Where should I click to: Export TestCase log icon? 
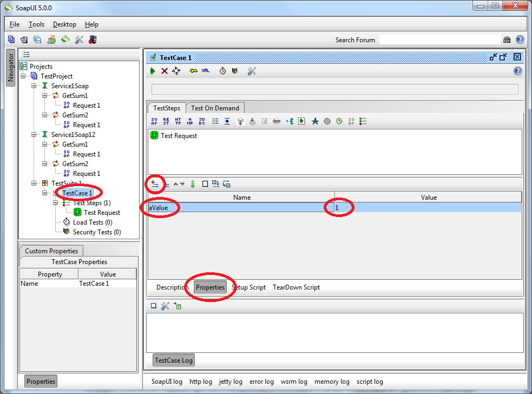(x=177, y=306)
